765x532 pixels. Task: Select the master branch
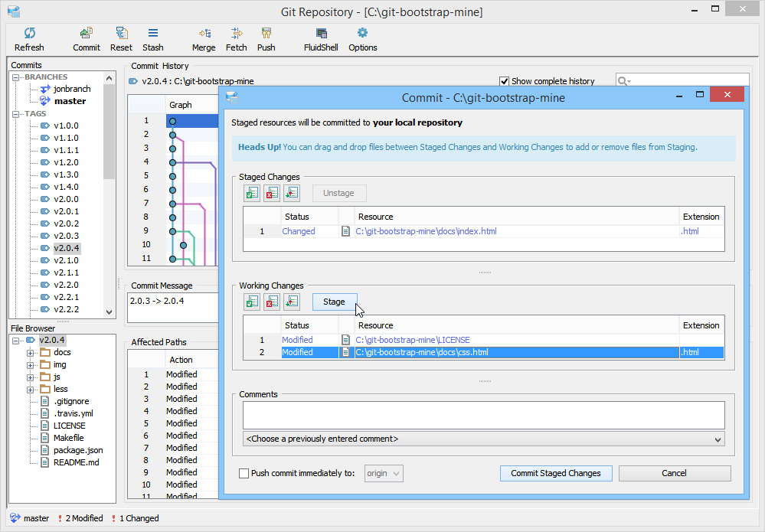click(x=70, y=101)
